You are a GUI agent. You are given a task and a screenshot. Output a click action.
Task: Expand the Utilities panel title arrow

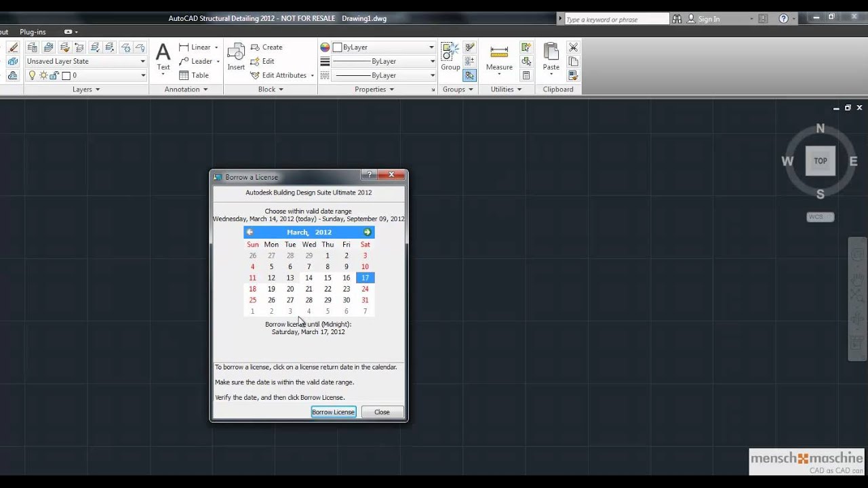[x=519, y=89]
